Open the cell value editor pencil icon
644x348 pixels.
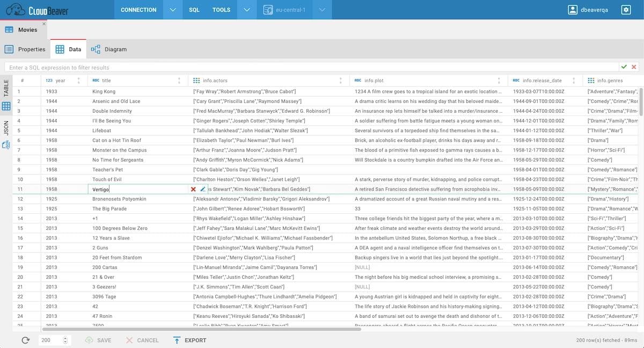pyautogui.click(x=202, y=189)
